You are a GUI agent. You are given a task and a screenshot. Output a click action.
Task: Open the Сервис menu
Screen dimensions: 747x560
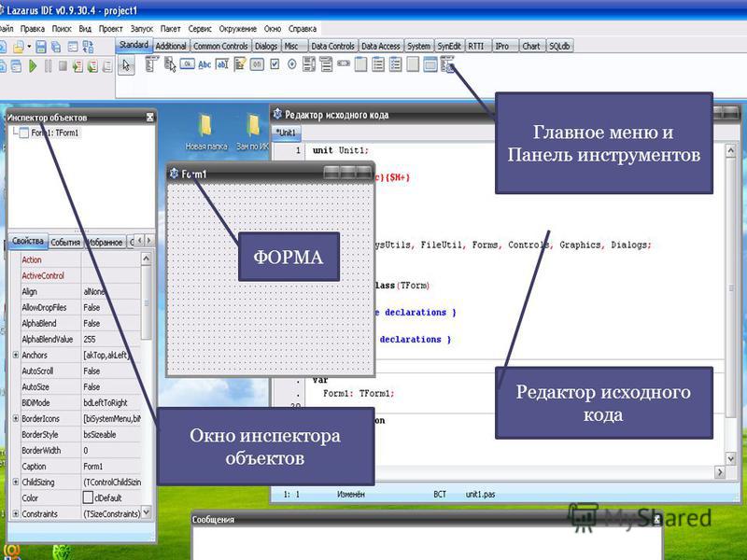[x=200, y=29]
